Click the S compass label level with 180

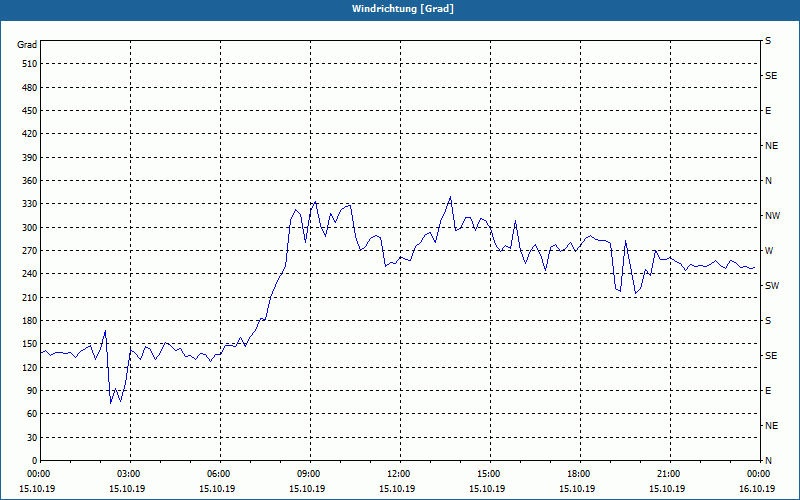[x=768, y=321]
